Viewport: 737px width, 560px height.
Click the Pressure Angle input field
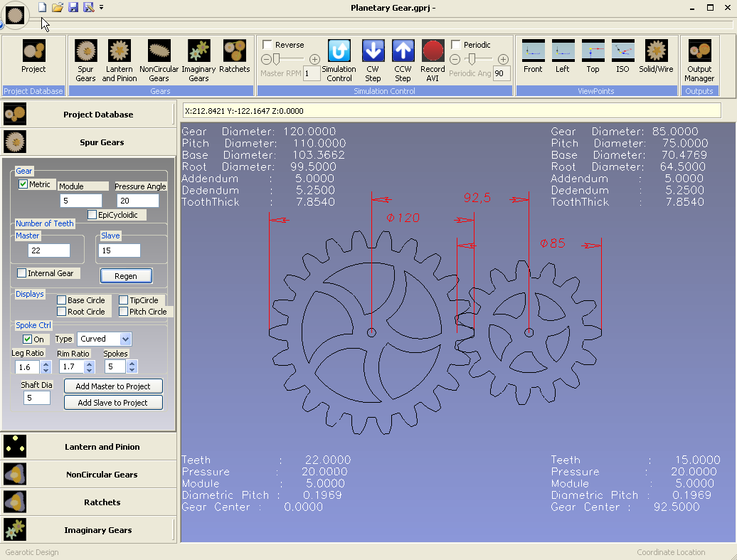pos(138,201)
